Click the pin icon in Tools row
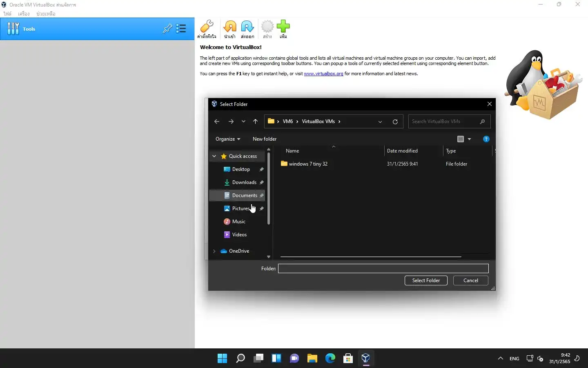The image size is (588, 368). click(167, 29)
